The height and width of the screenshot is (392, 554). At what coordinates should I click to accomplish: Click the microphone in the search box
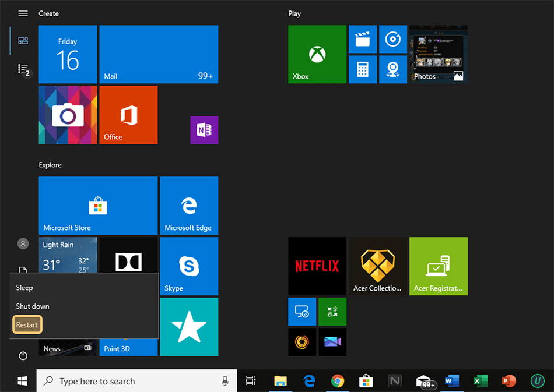point(225,381)
